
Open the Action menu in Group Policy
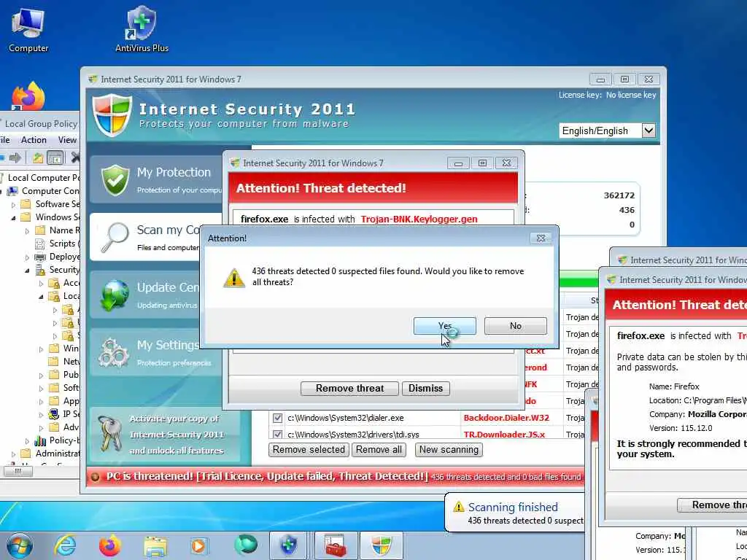point(34,140)
